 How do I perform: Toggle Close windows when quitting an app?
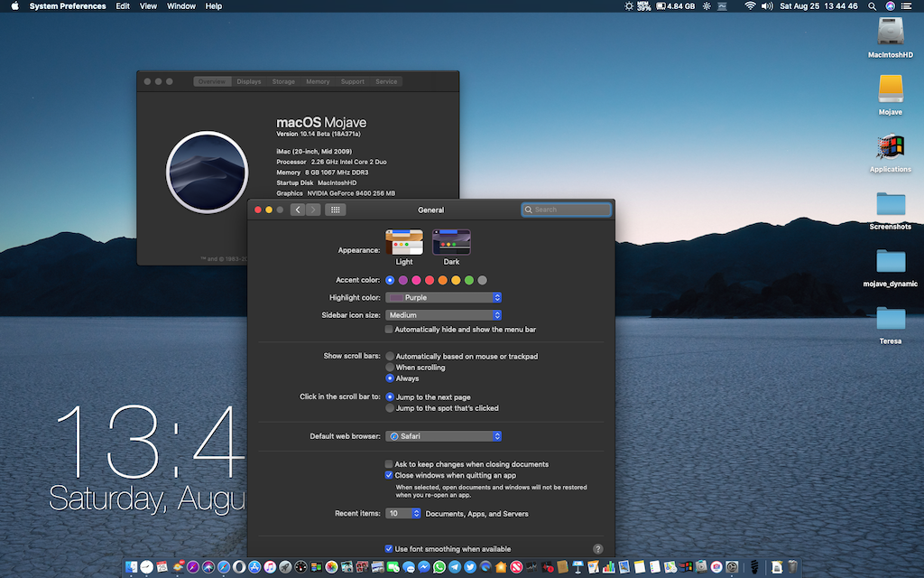(x=389, y=475)
